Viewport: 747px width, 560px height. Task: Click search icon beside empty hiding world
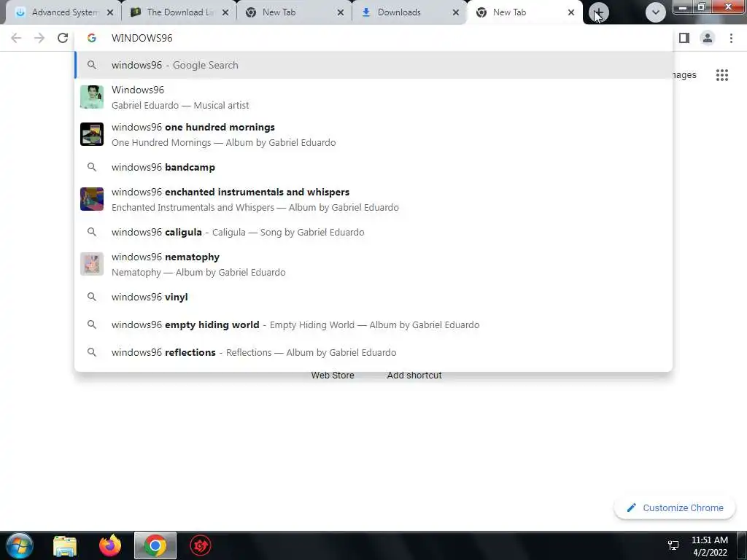click(x=92, y=324)
